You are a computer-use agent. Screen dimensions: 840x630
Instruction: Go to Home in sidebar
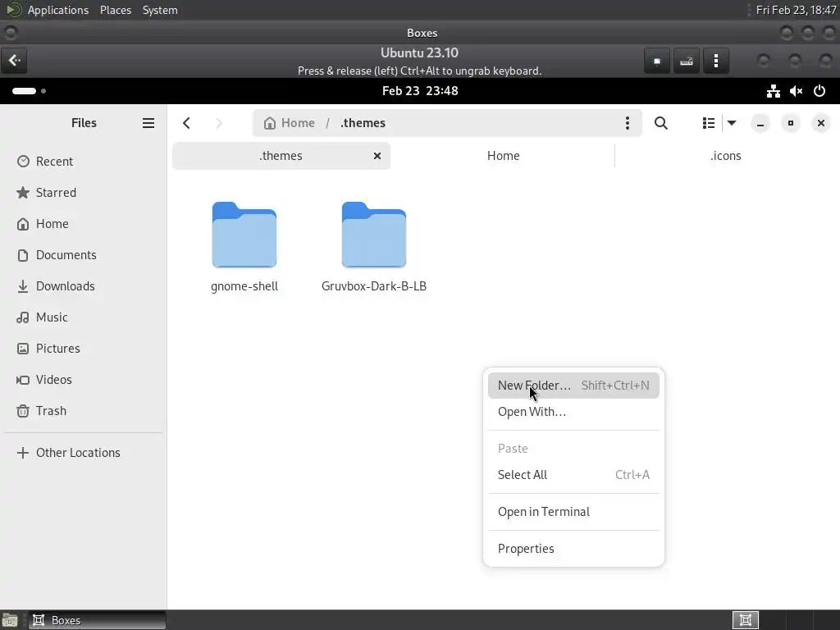click(84, 223)
